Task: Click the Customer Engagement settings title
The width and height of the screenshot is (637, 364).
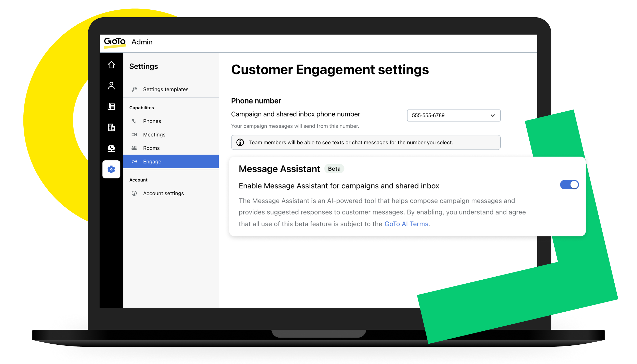Action: (330, 70)
